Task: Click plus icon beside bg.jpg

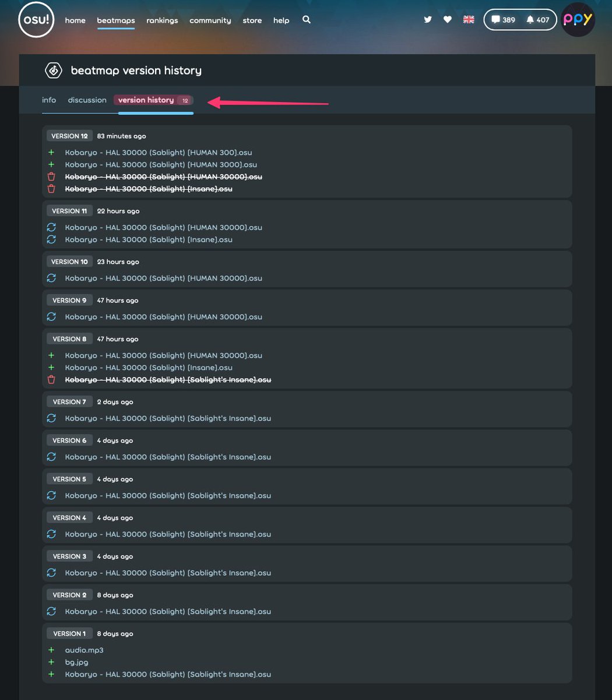Action: point(51,662)
